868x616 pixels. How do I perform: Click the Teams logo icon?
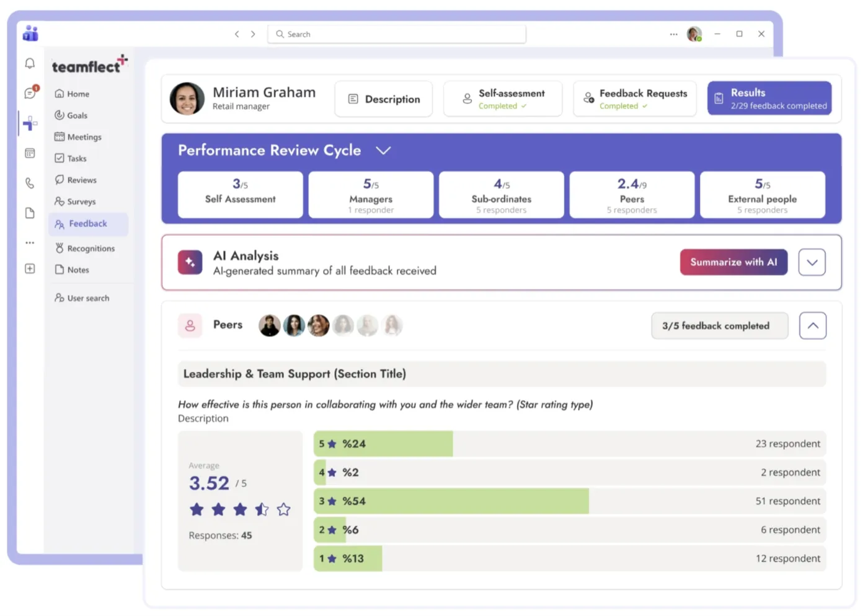tap(30, 33)
